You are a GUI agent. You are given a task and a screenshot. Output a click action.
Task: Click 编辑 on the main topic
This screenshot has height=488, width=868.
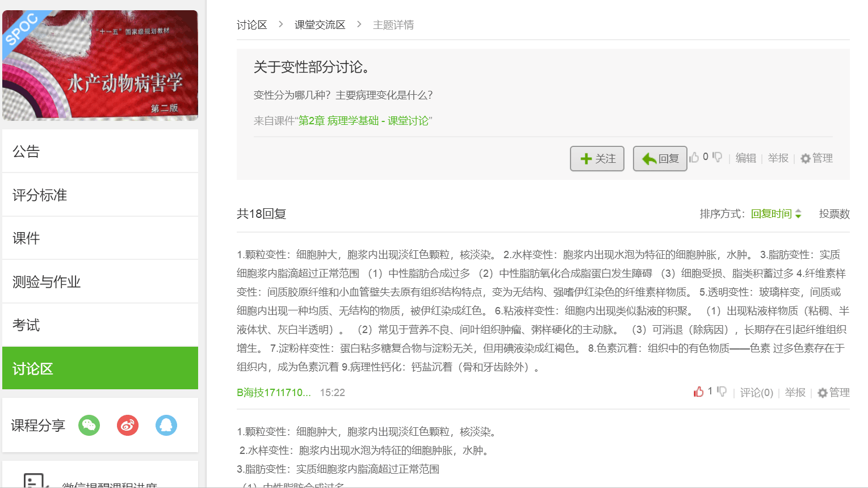pyautogui.click(x=745, y=158)
